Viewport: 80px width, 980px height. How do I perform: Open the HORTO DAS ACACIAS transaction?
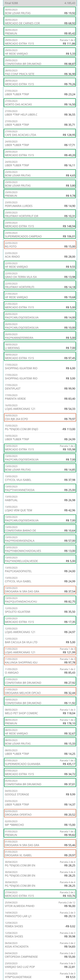click(x=40, y=103)
